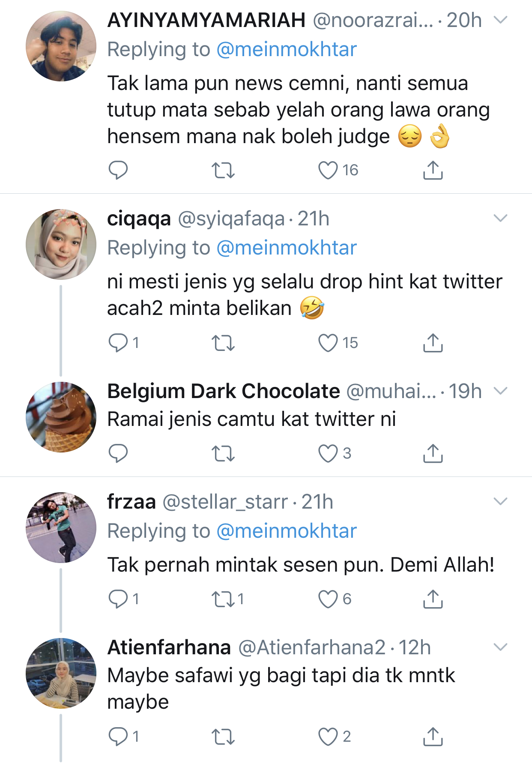Reply to Atienfarhana's tweet

[x=118, y=737]
